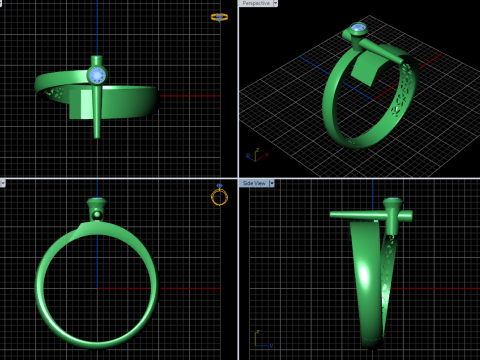Click the Perspective viewport label
Viewport: 480px width, 360px height.
coord(256,3)
